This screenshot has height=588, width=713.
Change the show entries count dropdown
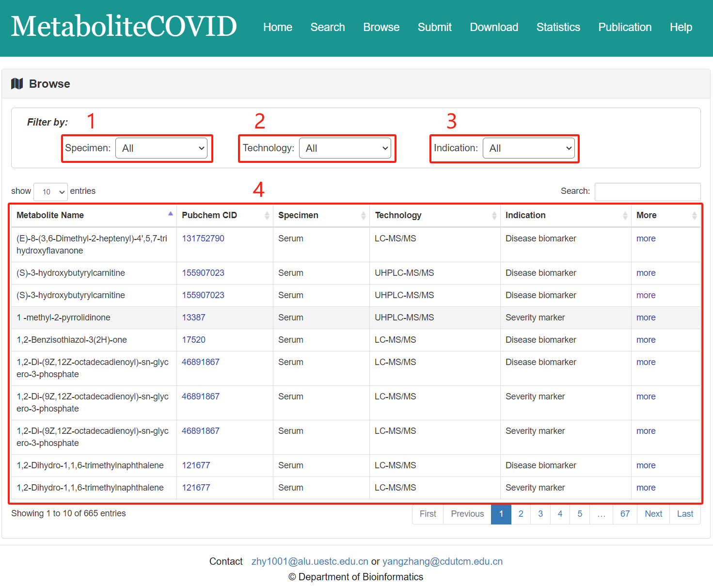50,192
